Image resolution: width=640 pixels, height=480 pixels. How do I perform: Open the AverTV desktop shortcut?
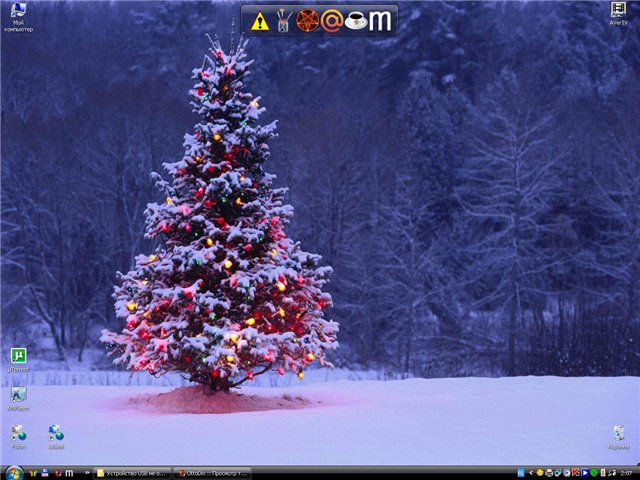[618, 14]
